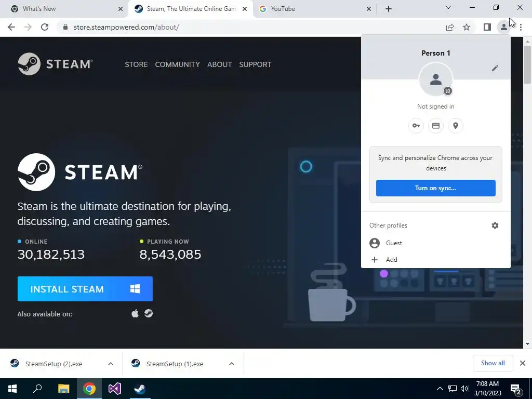
Task: Open Windows taskbar search
Action: (37, 389)
